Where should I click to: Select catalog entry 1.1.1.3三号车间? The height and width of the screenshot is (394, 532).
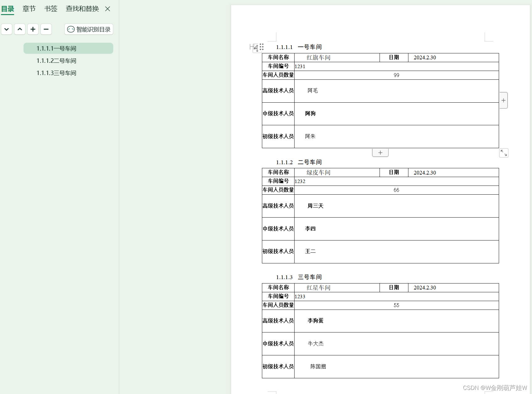coord(56,73)
